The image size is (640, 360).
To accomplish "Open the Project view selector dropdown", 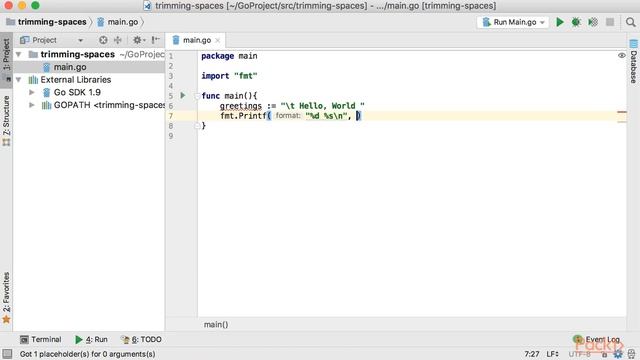I will (80, 40).
